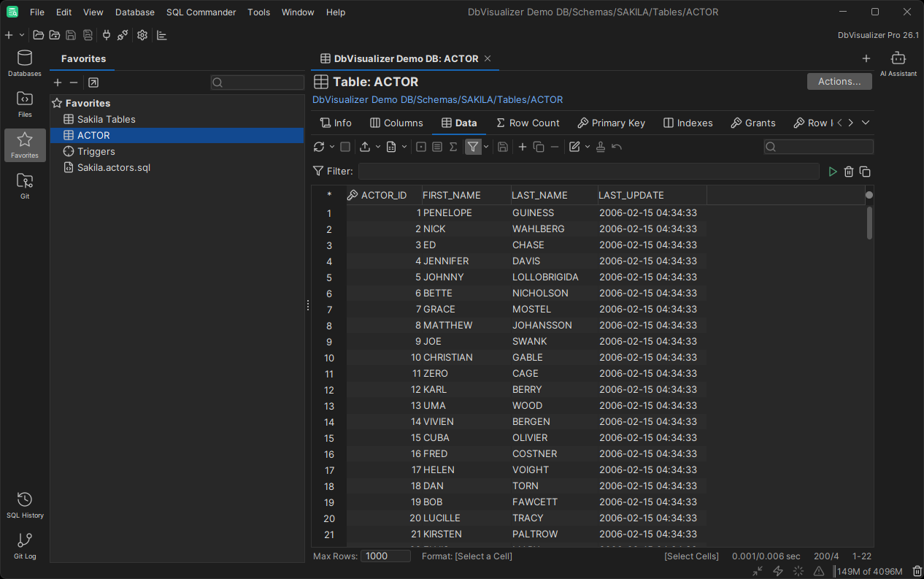Viewport: 924px width, 579px height.
Task: Click the stamp icon in grid toolbar
Action: tap(601, 147)
